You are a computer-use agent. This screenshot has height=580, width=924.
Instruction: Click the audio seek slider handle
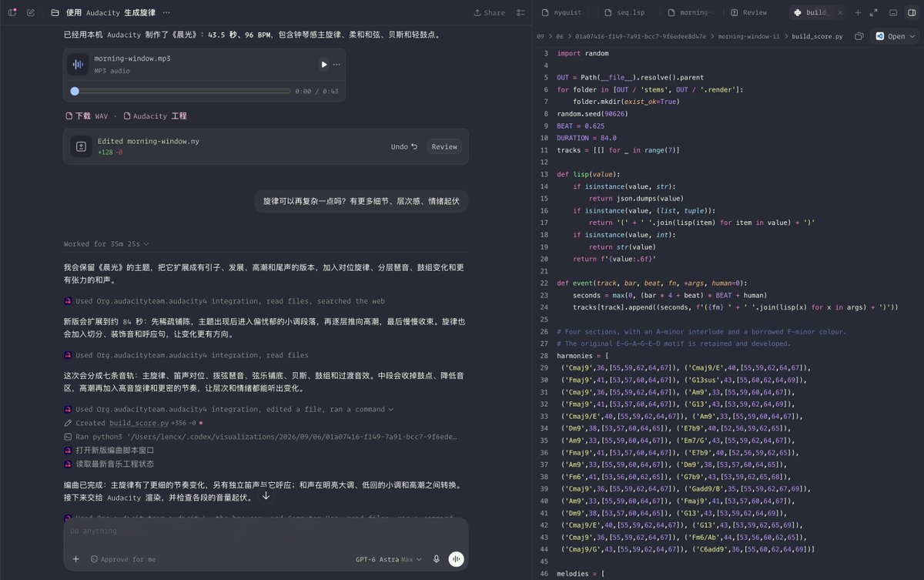pyautogui.click(x=75, y=91)
